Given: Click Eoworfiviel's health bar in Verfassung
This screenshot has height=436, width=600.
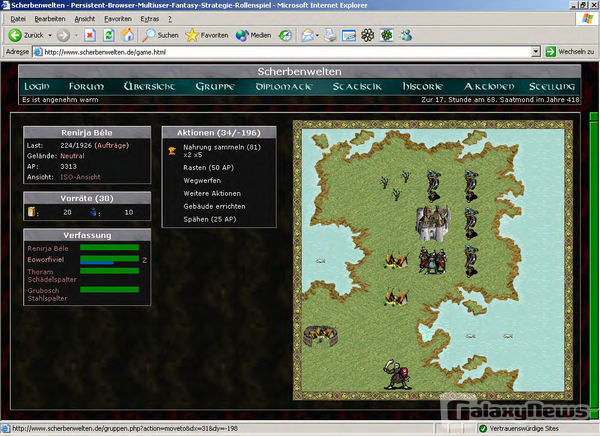Looking at the screenshot, I should 109,260.
